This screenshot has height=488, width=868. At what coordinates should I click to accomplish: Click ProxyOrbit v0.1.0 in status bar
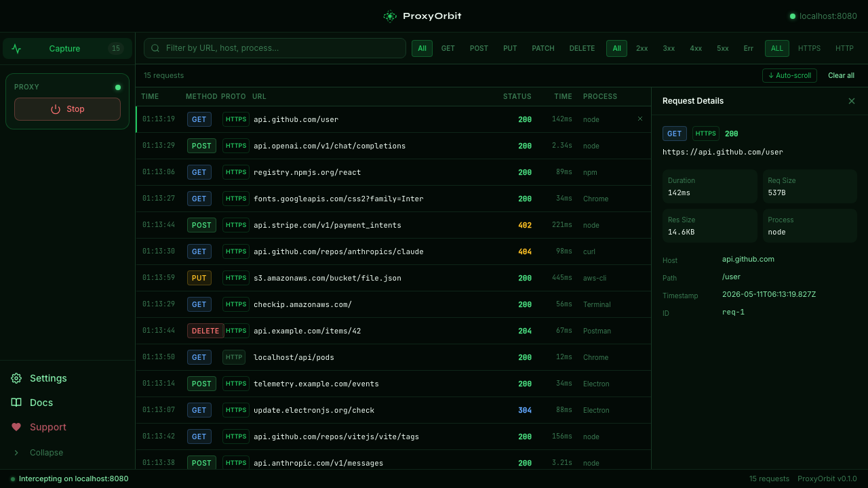pos(827,479)
